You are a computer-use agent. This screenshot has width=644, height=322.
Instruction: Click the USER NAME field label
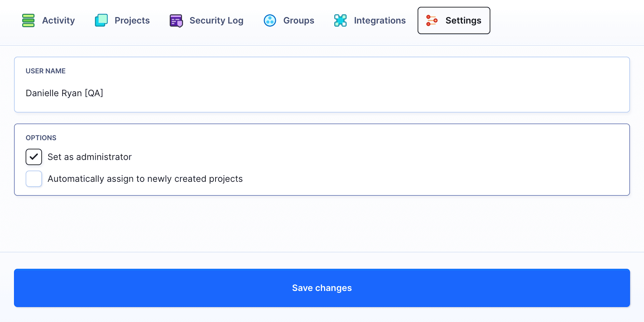point(45,71)
